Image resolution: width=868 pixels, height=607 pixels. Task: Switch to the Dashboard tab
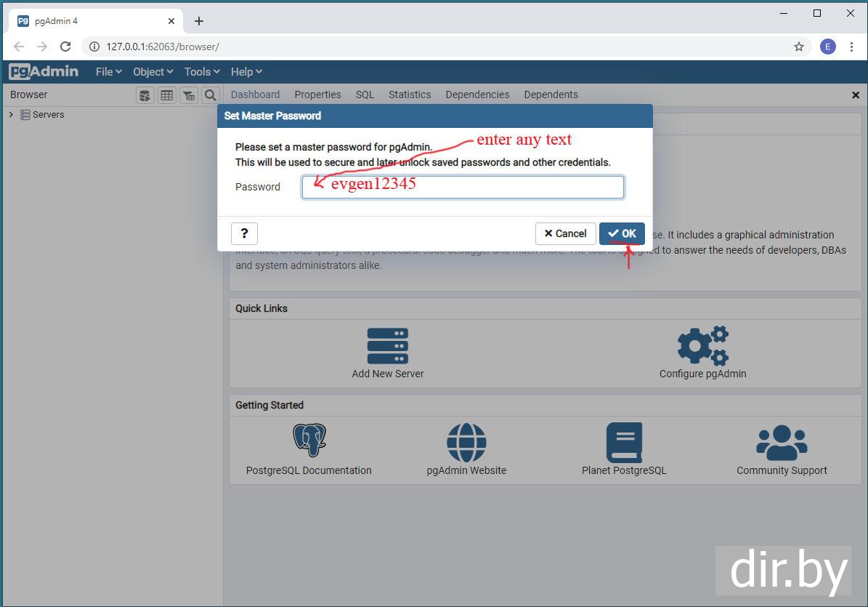coord(255,95)
